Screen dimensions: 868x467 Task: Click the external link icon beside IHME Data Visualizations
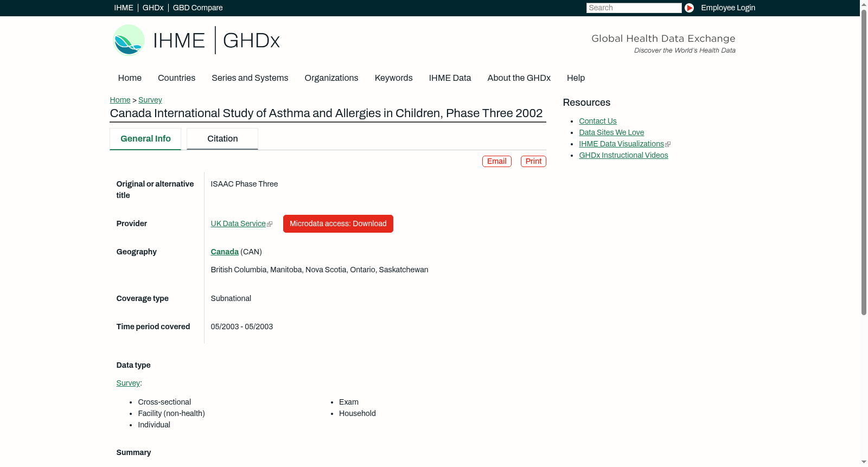pos(668,144)
